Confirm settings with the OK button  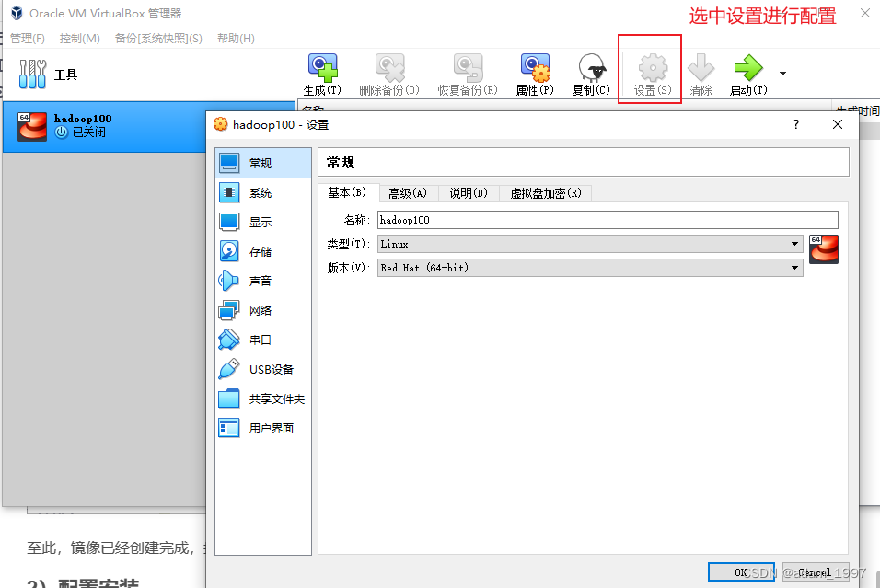(x=741, y=572)
